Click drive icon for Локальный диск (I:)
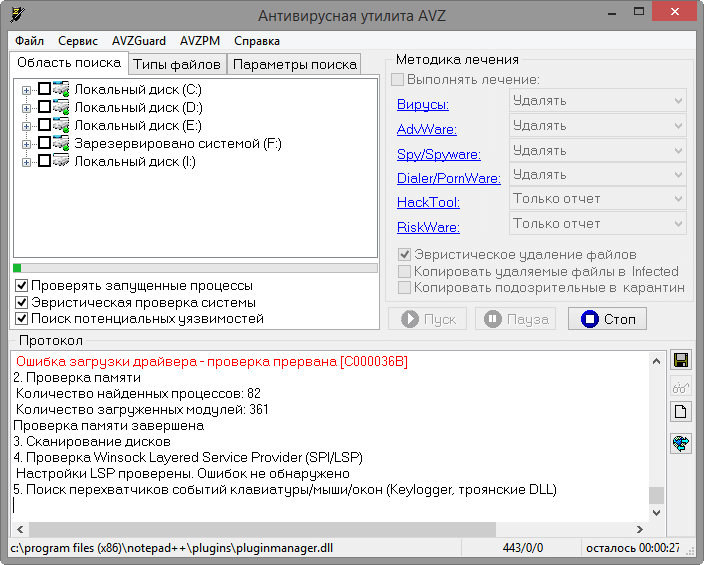 pyautogui.click(x=61, y=160)
